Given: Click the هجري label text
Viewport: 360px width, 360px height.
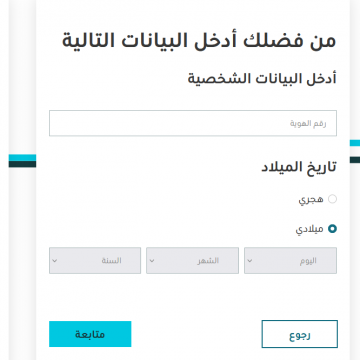Looking at the screenshot, I should [311, 199].
